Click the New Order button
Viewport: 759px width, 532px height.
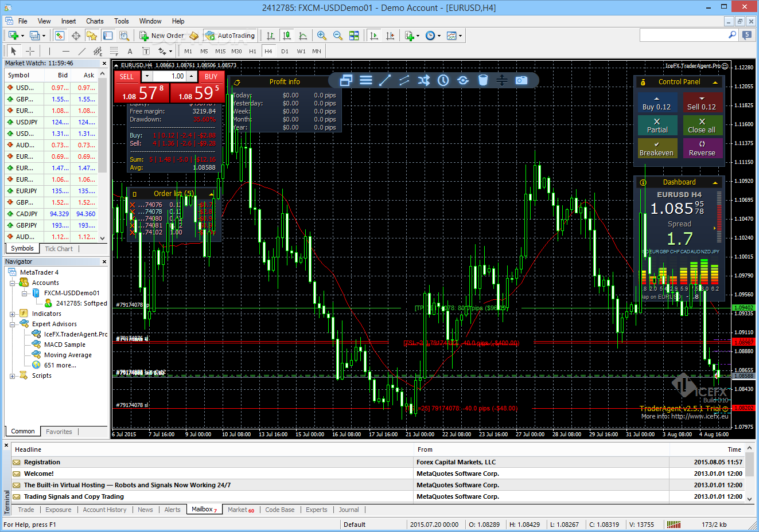pyautogui.click(x=162, y=36)
